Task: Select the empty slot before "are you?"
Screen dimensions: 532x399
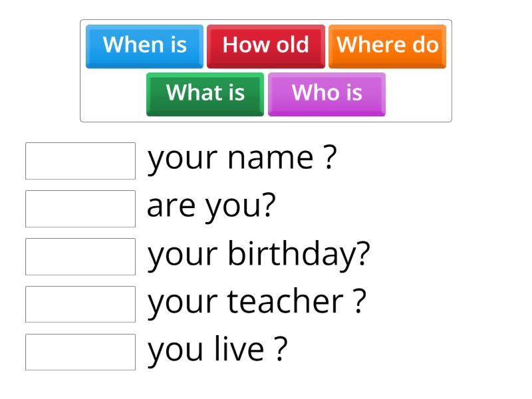Action: [80, 209]
